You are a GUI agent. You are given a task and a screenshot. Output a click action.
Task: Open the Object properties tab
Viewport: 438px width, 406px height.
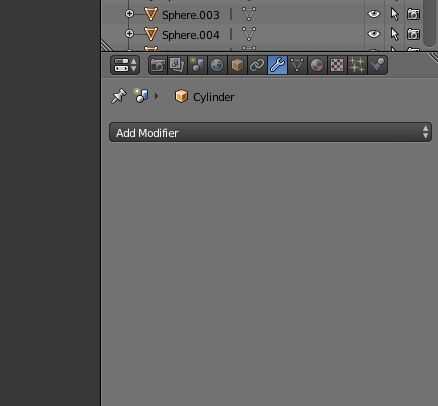[x=237, y=65]
